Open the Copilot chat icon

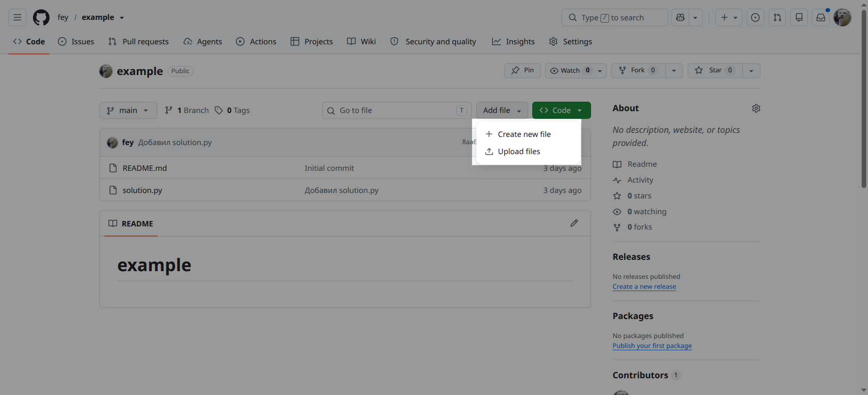(680, 18)
